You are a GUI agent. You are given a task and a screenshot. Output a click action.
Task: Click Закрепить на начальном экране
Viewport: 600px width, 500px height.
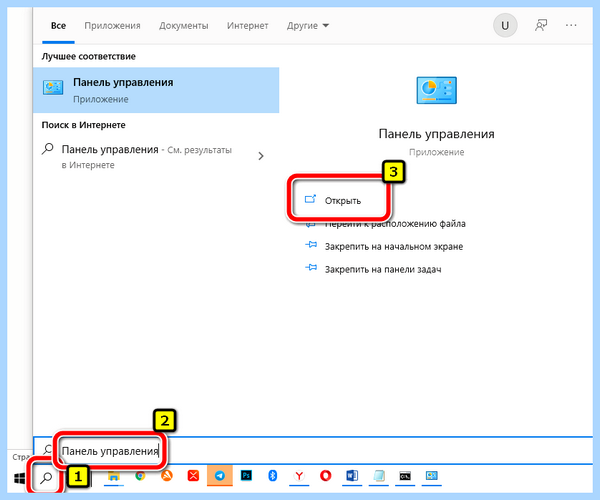384,246
